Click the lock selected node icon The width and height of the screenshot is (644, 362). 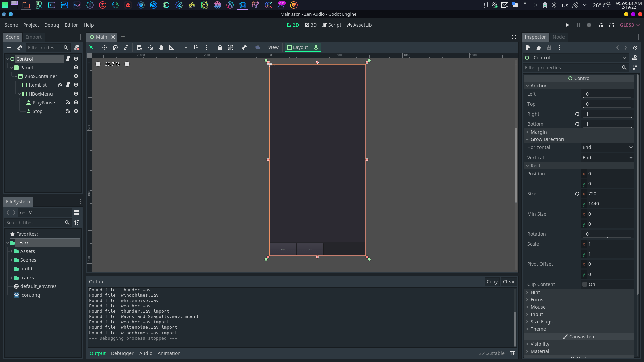pos(220,47)
